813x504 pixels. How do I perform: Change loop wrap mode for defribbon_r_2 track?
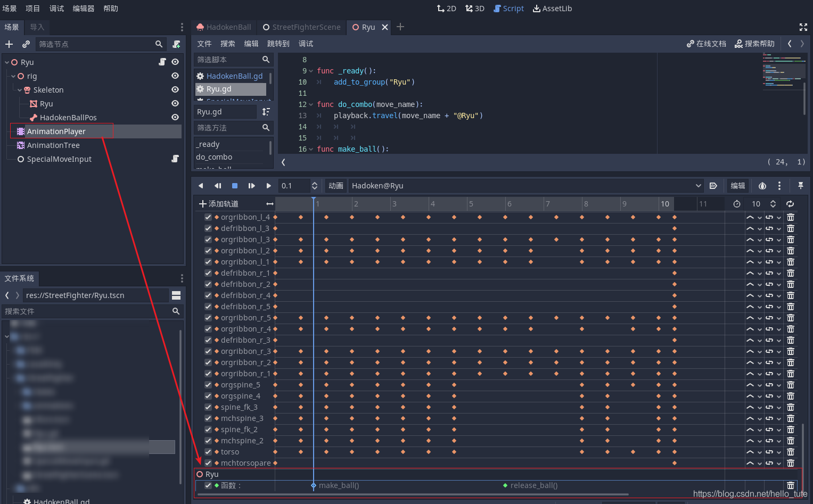pyautogui.click(x=769, y=284)
